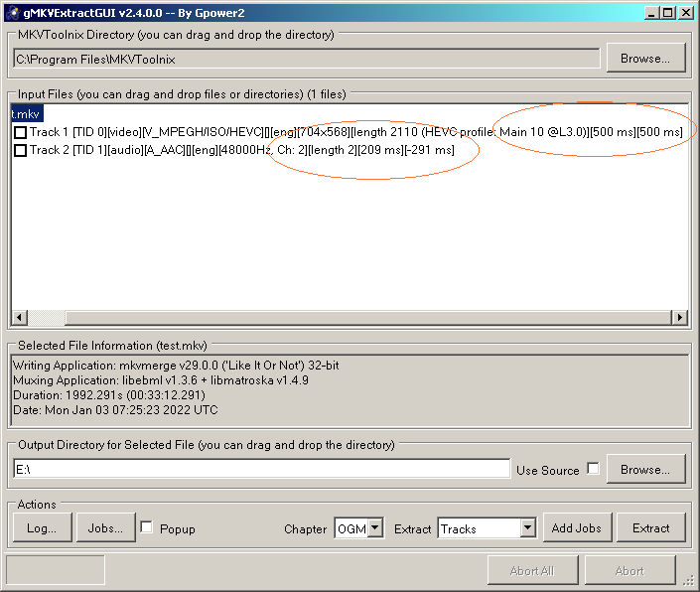Open the Extract mode Tracks dropdown

point(527,528)
